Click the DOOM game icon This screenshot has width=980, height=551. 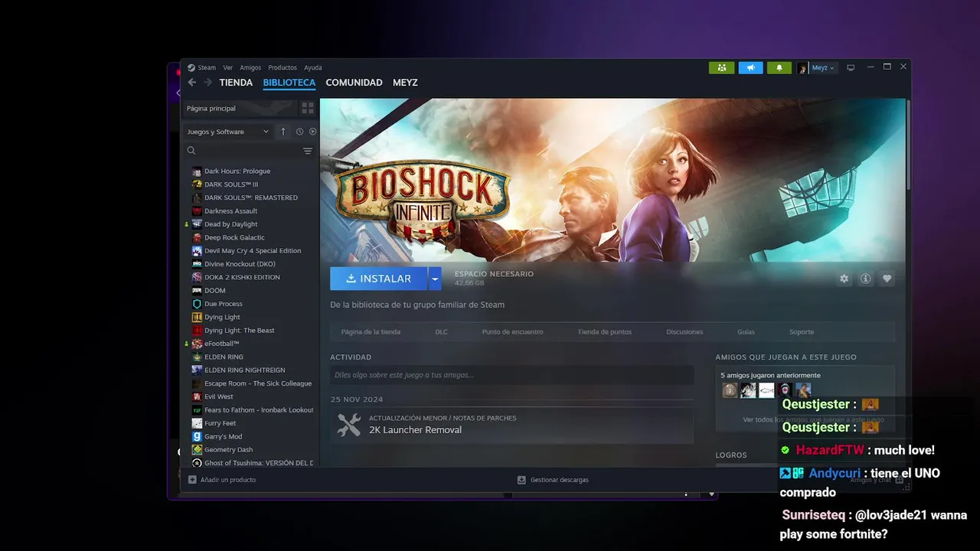coord(197,291)
